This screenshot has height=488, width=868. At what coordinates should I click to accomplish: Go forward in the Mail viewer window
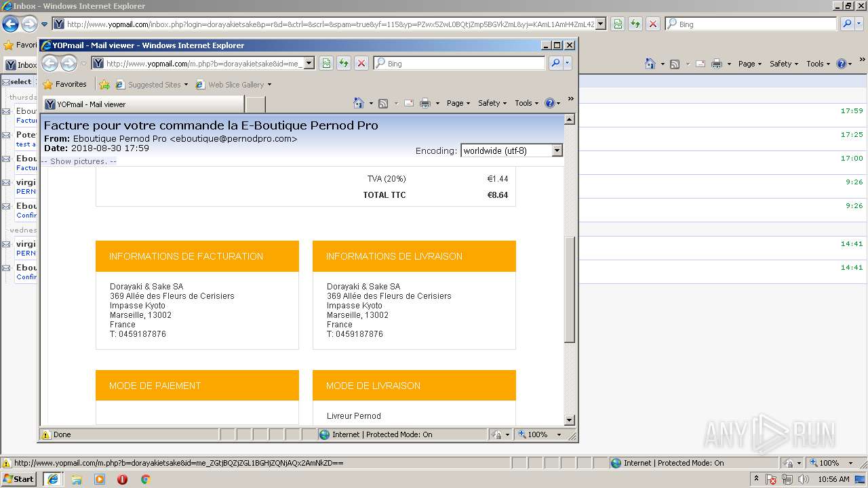coord(68,63)
